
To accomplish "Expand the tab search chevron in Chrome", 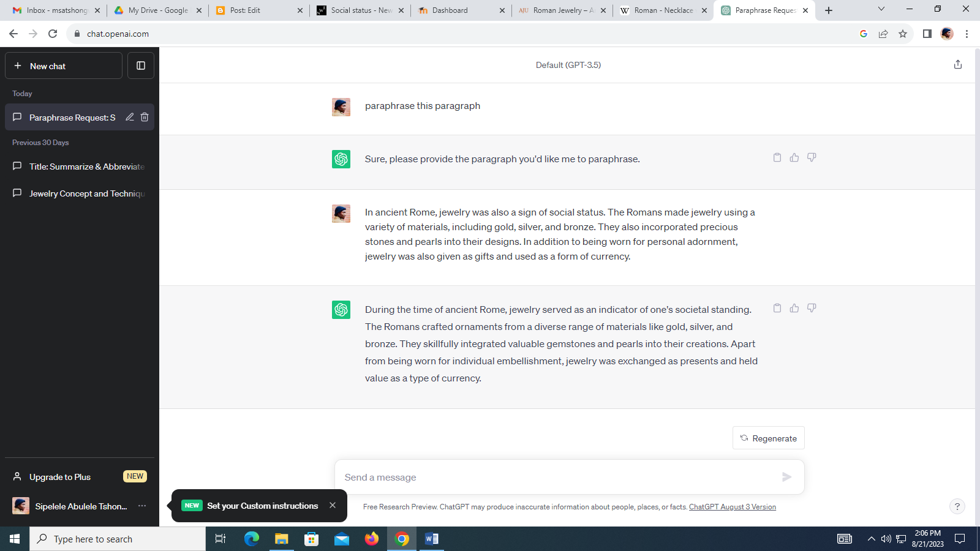I will tap(881, 9).
